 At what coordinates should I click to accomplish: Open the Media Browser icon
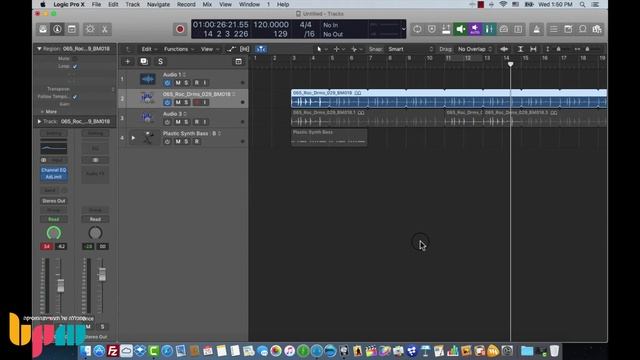coord(597,29)
